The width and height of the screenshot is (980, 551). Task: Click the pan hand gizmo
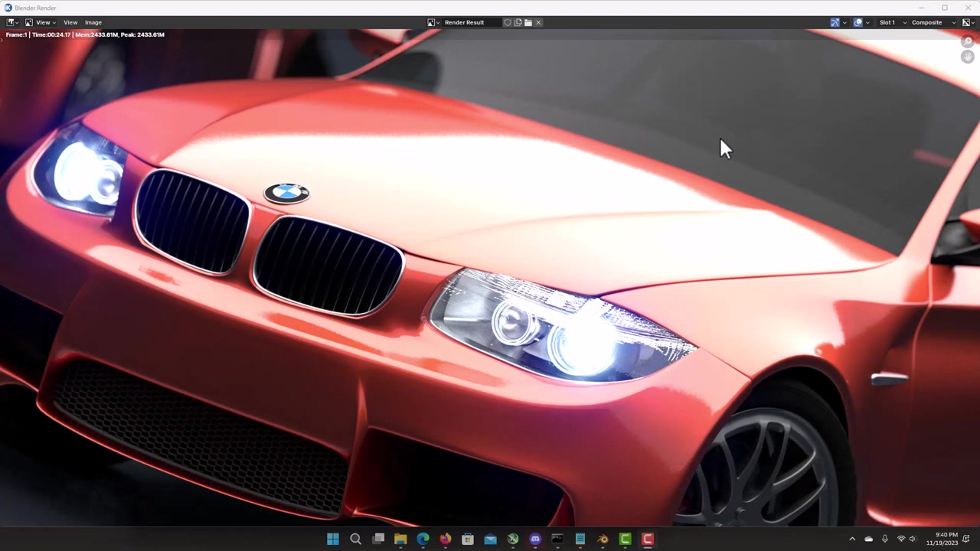[968, 57]
